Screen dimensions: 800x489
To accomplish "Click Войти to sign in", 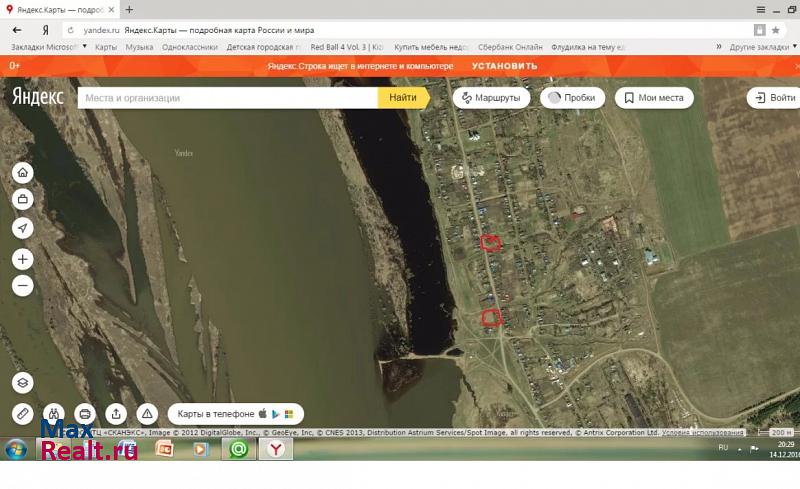I will [x=775, y=98].
